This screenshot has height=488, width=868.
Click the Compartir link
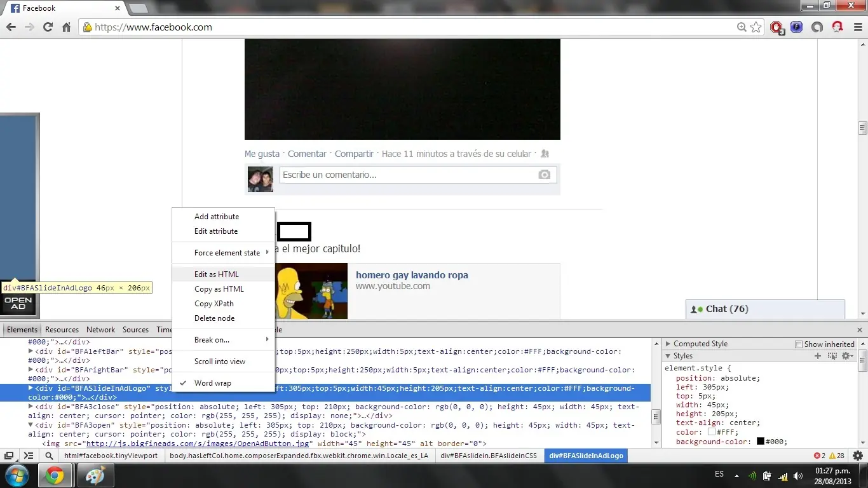click(x=354, y=154)
